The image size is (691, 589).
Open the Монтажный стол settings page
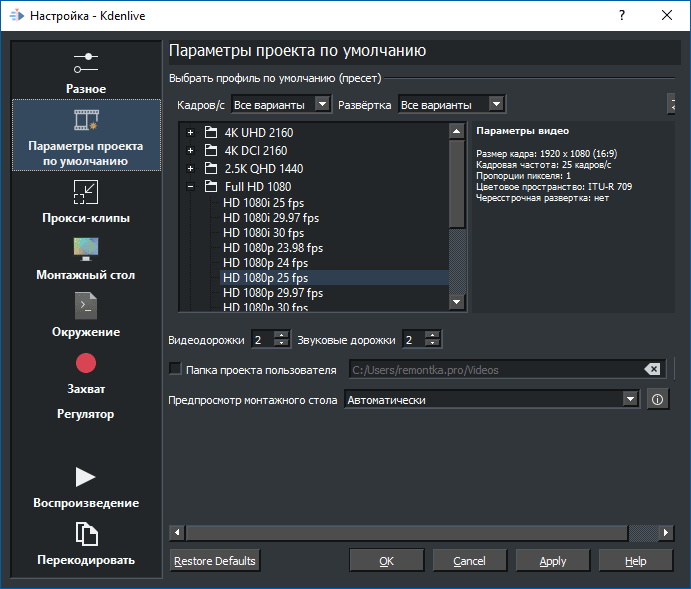pyautogui.click(x=86, y=259)
